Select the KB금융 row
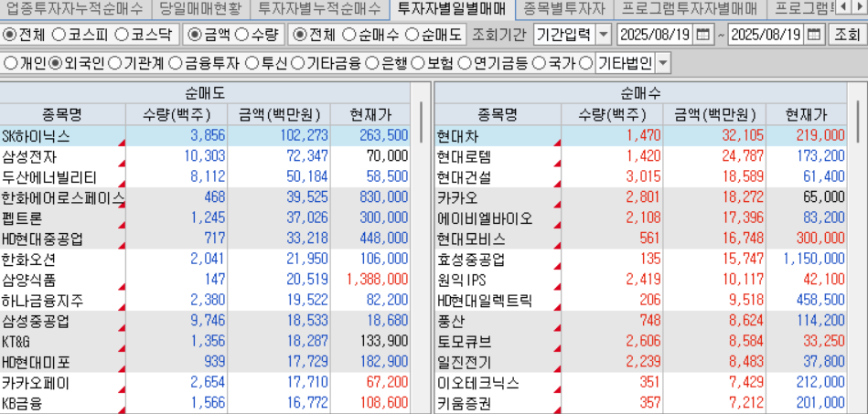868x414 pixels. (x=205, y=404)
